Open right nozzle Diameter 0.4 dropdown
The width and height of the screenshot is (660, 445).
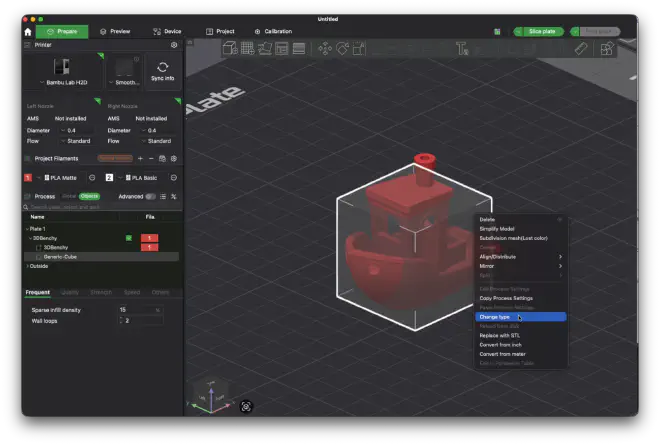(157, 131)
